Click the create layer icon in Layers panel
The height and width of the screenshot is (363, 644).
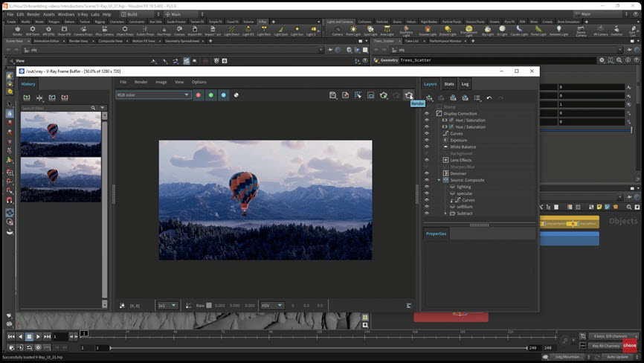[429, 97]
